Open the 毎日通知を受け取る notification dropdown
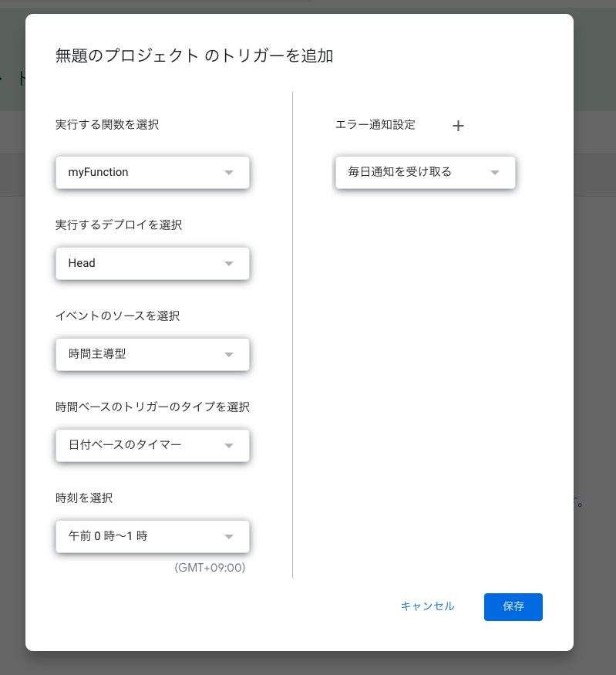This screenshot has width=616, height=675. 425,172
